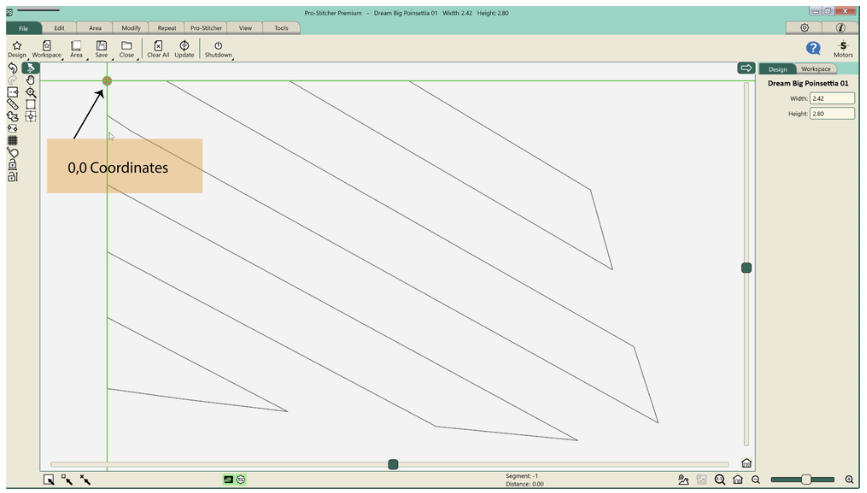Expand the Save dropdown in ribbon
The image size is (867, 493).
tap(101, 50)
